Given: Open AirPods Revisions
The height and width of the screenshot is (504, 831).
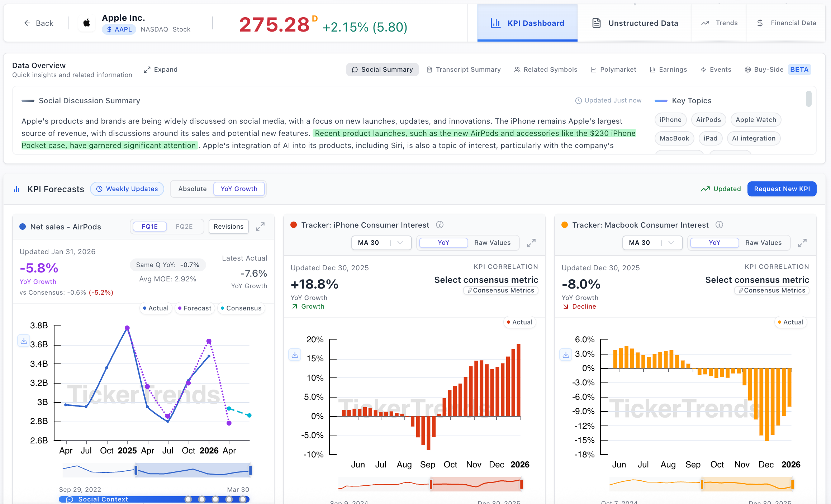Looking at the screenshot, I should [228, 227].
